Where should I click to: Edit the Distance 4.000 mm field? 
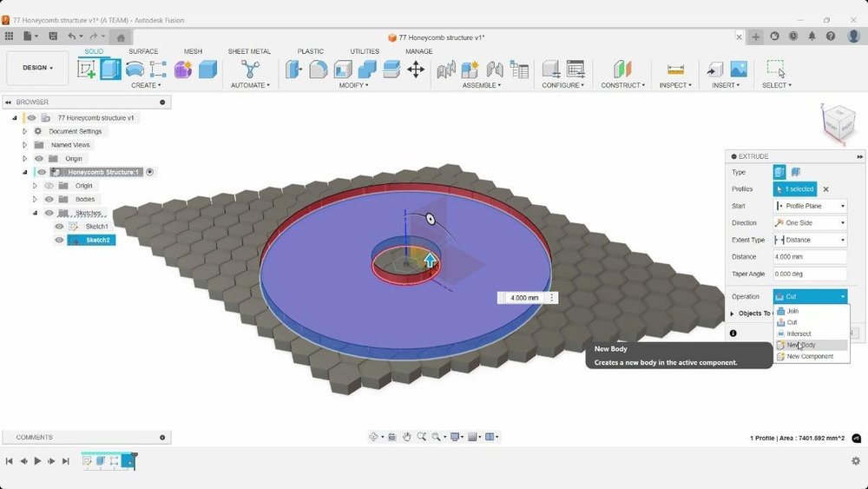coord(810,257)
